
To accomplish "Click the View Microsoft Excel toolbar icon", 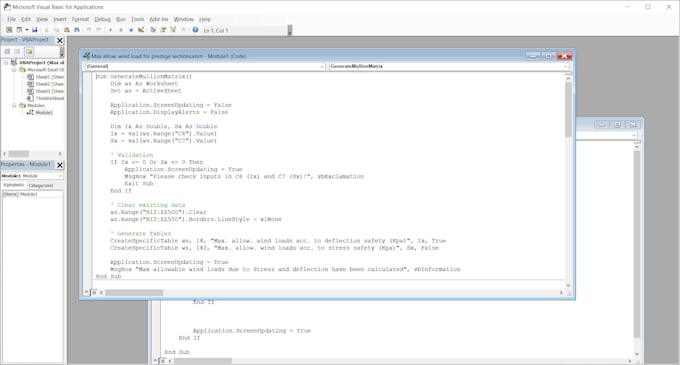I will pyautogui.click(x=9, y=30).
